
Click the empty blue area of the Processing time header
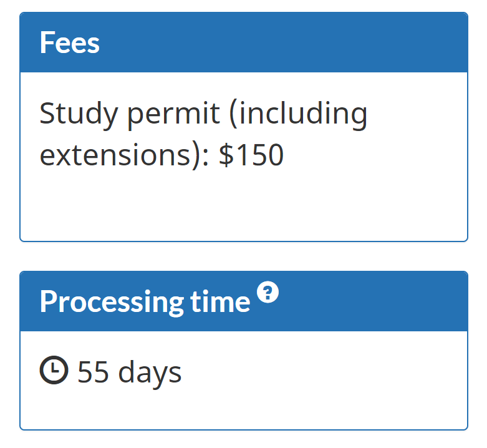[x=373, y=301]
